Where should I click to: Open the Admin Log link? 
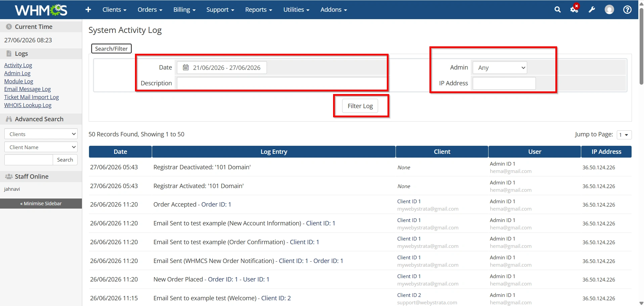pos(17,73)
